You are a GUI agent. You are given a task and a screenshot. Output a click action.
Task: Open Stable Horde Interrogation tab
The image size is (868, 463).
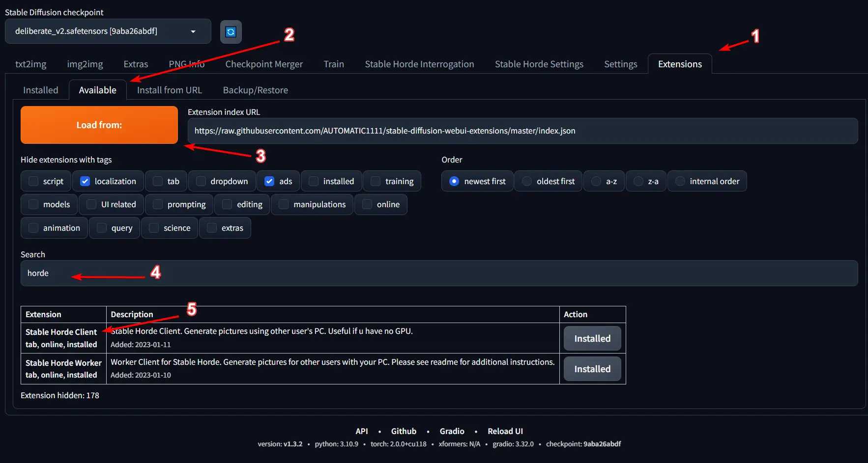tap(419, 64)
